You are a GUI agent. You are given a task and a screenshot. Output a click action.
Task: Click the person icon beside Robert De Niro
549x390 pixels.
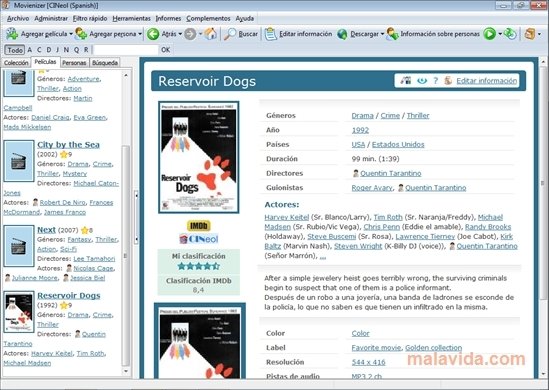(x=35, y=202)
